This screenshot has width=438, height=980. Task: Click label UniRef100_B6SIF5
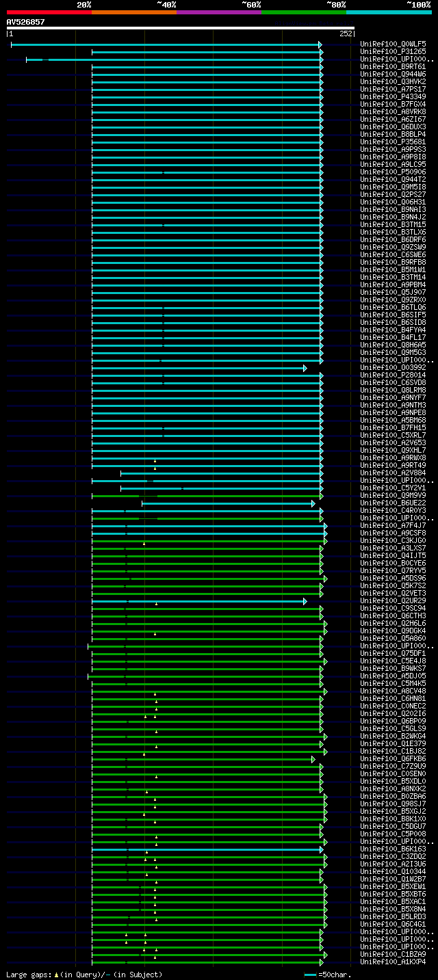[x=393, y=315]
